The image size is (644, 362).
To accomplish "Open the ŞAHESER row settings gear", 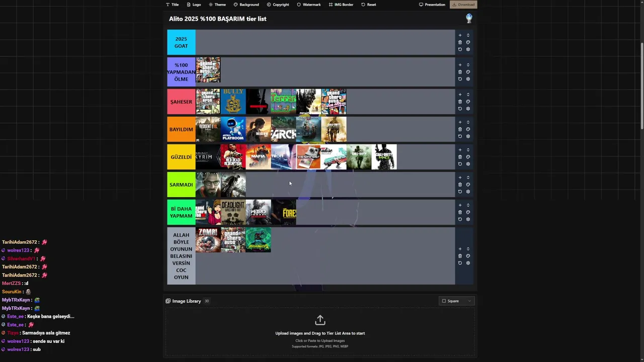I will coord(468,109).
